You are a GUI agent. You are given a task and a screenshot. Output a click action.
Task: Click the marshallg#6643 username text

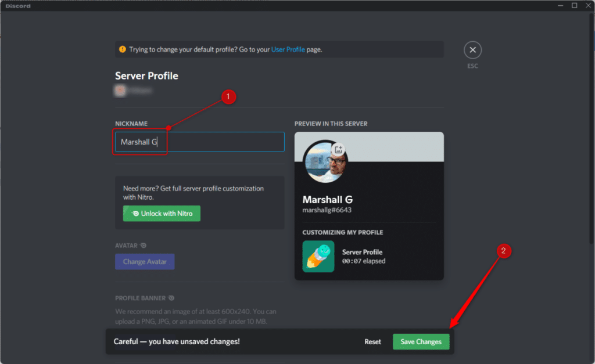(327, 210)
